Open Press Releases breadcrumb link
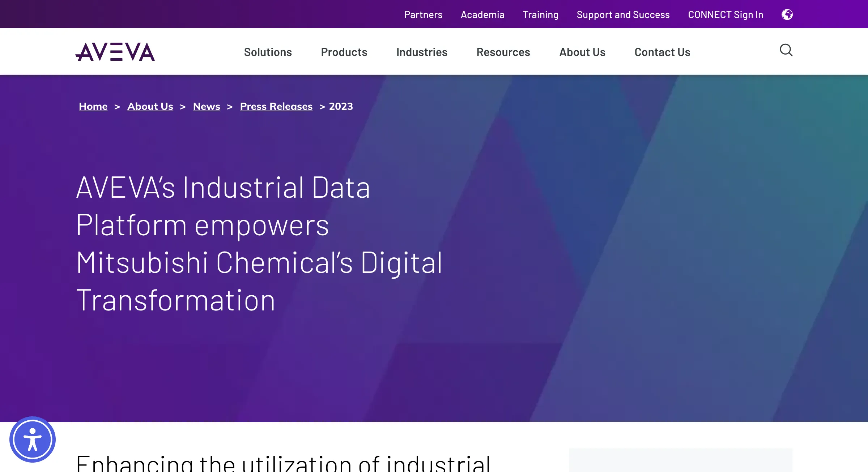 [276, 106]
